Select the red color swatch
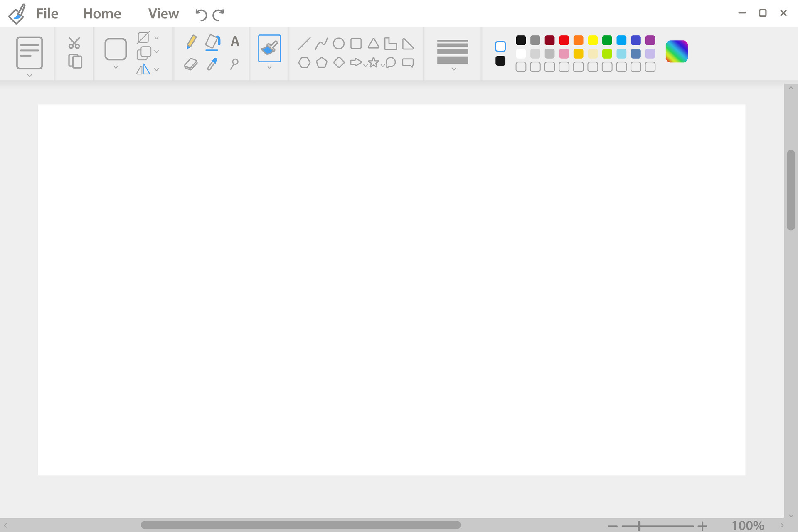The height and width of the screenshot is (532, 798). pyautogui.click(x=564, y=40)
